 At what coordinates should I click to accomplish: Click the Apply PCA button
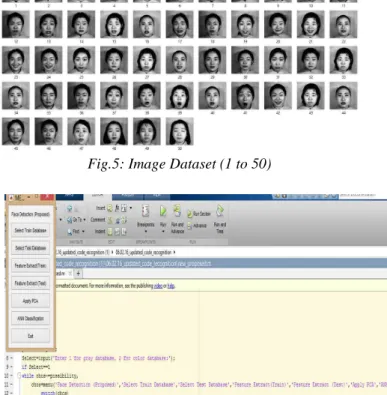(30, 301)
